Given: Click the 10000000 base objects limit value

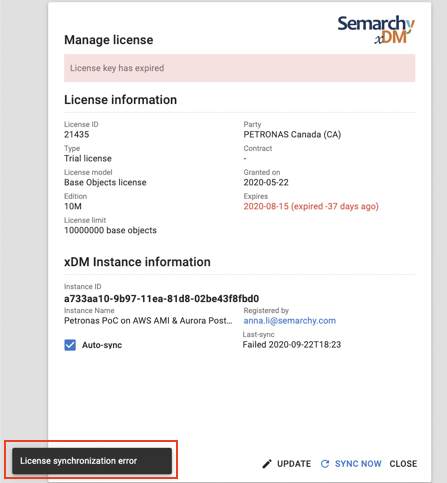Looking at the screenshot, I should [x=110, y=230].
